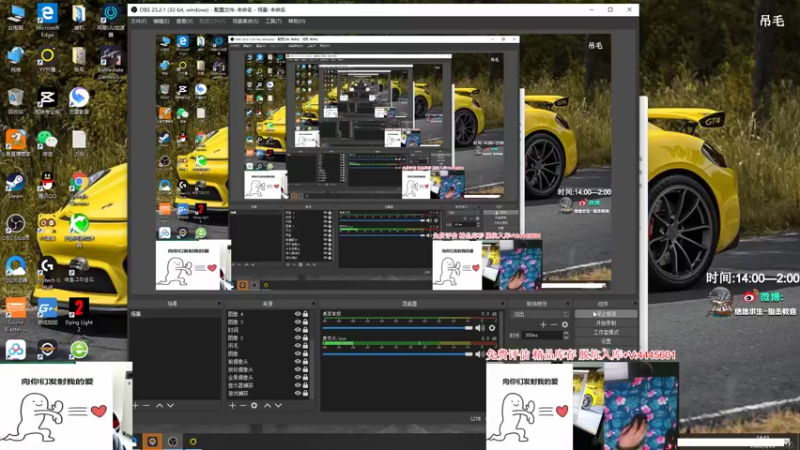Screen dimensions: 800x450
Task: Open the sources dock header menu icon
Action: (x=313, y=304)
